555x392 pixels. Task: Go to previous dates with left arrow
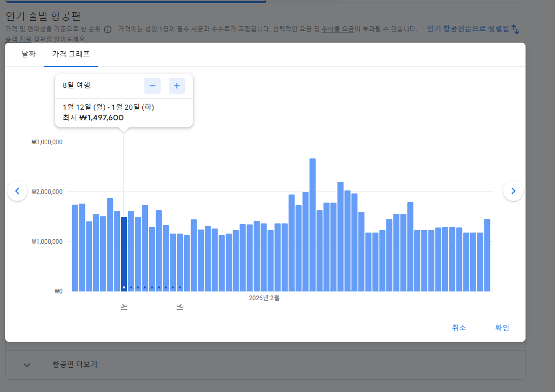(17, 191)
